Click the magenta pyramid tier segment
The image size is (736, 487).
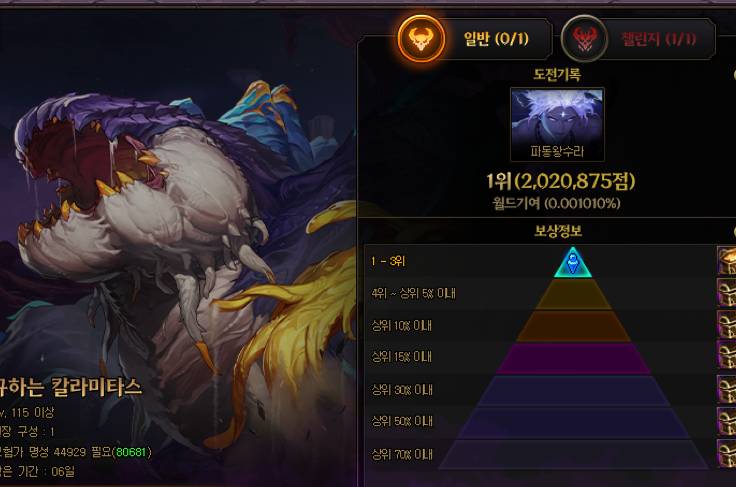(x=573, y=358)
